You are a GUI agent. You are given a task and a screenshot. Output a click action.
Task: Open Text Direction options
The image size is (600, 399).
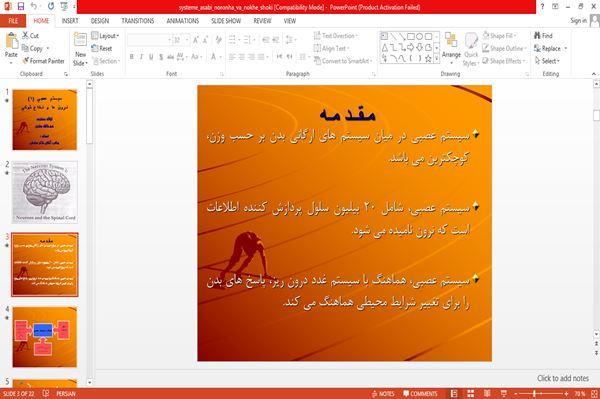click(336, 36)
